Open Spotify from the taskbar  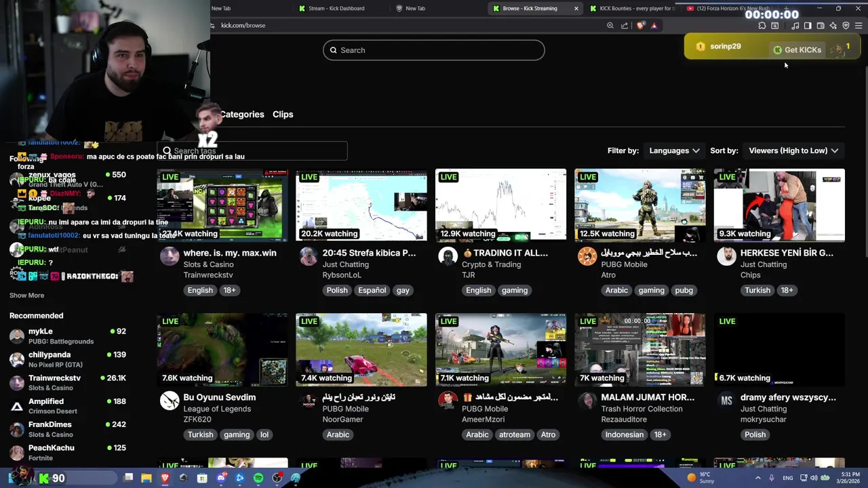(x=258, y=479)
